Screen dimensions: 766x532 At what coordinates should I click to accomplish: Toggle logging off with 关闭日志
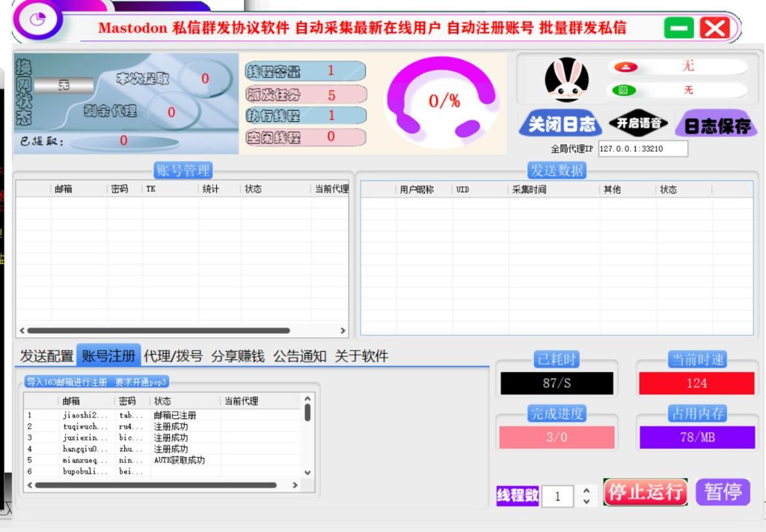[560, 124]
